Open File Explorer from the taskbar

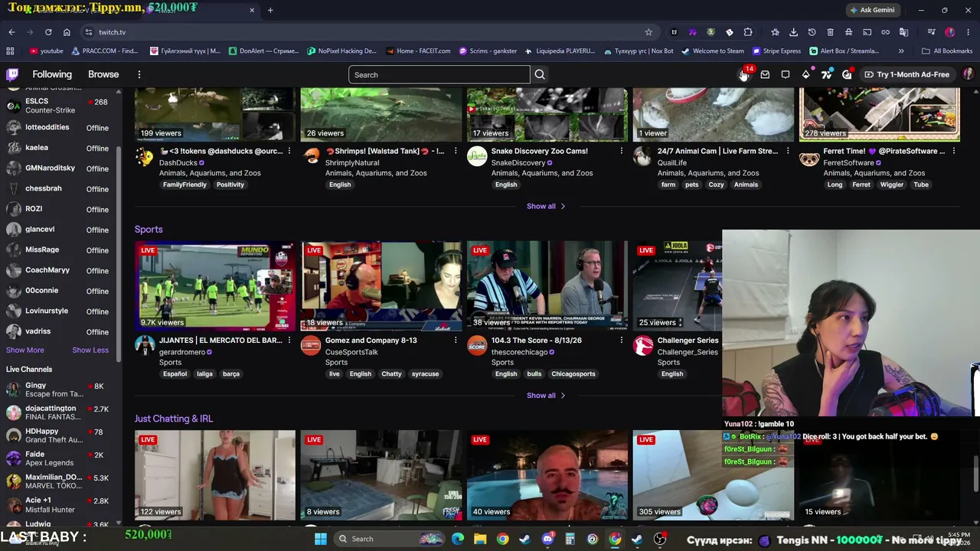[x=480, y=539]
